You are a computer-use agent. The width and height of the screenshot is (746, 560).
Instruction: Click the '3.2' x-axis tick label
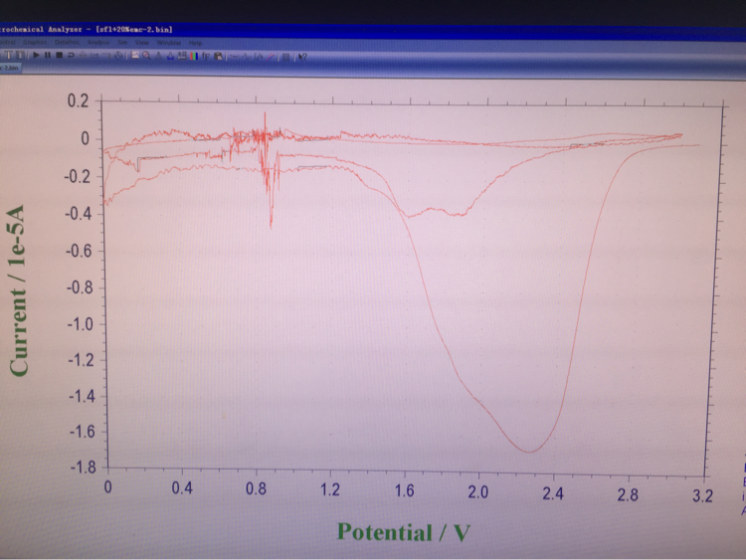702,496
